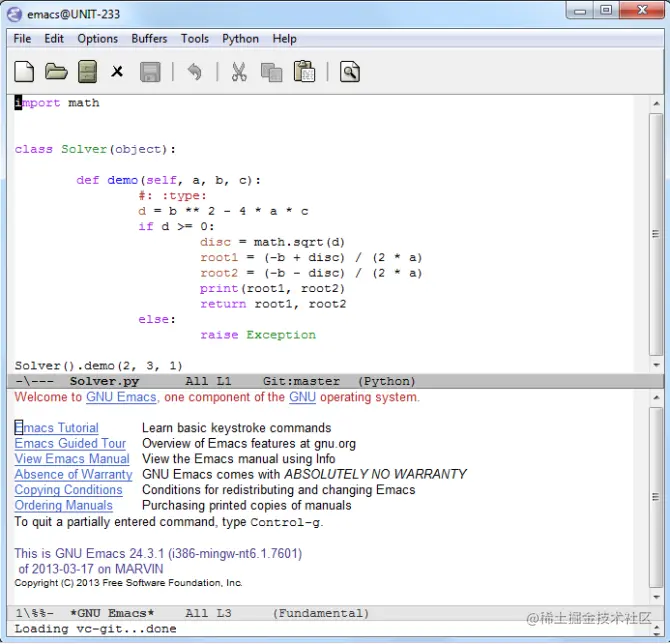The height and width of the screenshot is (644, 670).
Task: Click the down arrow of the Solver.py scrollbar
Action: 656,365
